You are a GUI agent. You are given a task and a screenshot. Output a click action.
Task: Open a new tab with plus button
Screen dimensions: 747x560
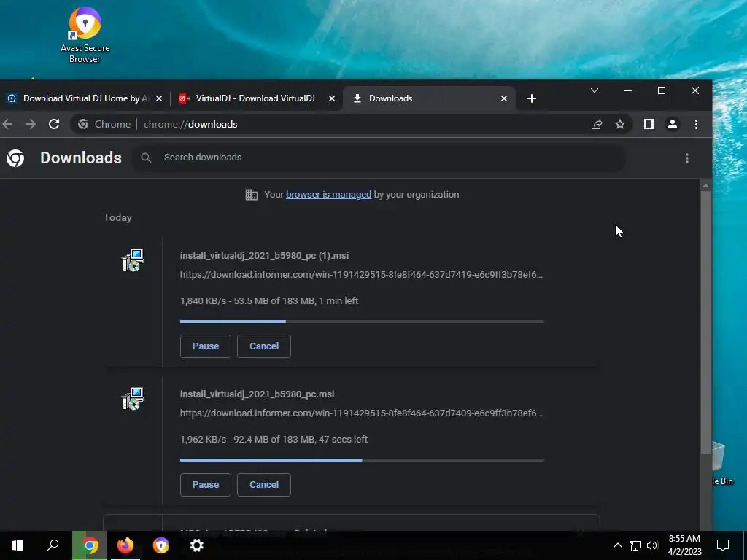(532, 98)
